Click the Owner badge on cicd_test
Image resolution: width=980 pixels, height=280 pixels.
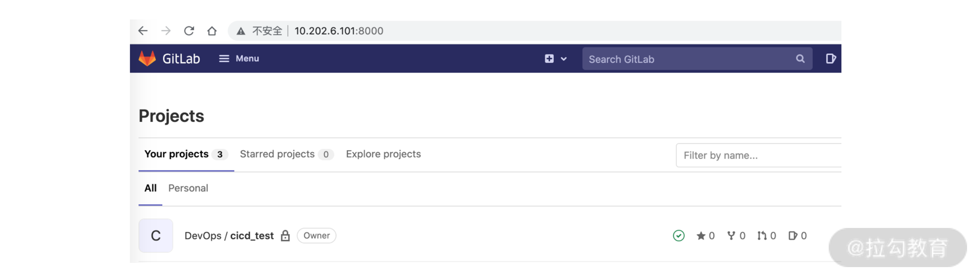coord(317,236)
